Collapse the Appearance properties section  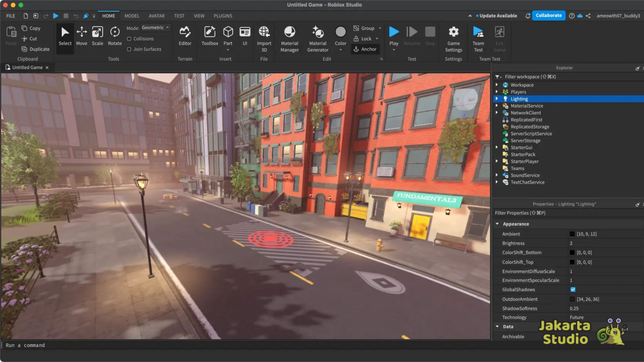pos(497,224)
